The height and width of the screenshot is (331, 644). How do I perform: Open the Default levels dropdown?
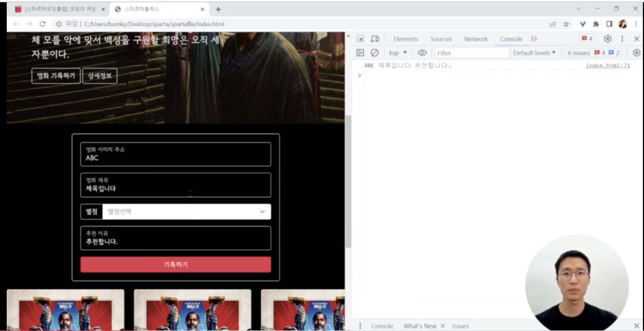[534, 53]
